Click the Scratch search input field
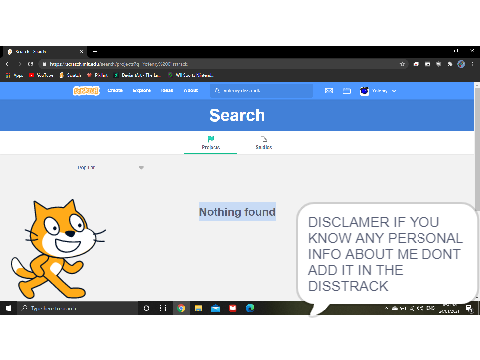This screenshot has height=360, width=480. click(261, 91)
